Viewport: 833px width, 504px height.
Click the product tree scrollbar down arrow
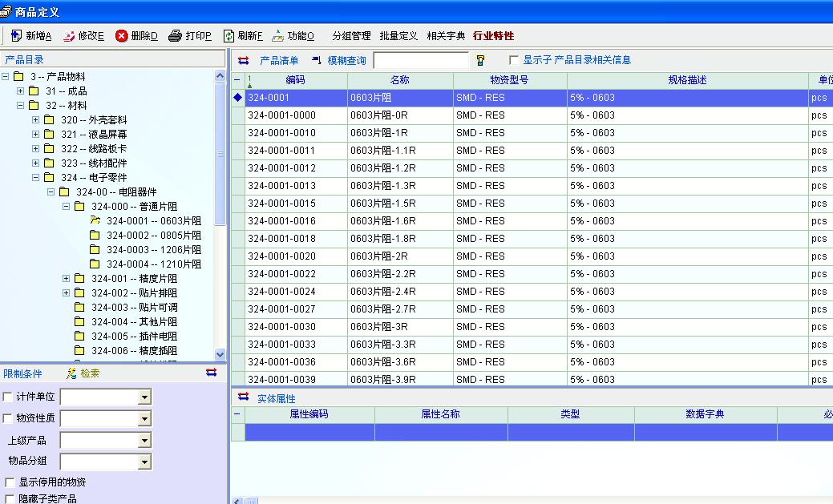click(220, 354)
